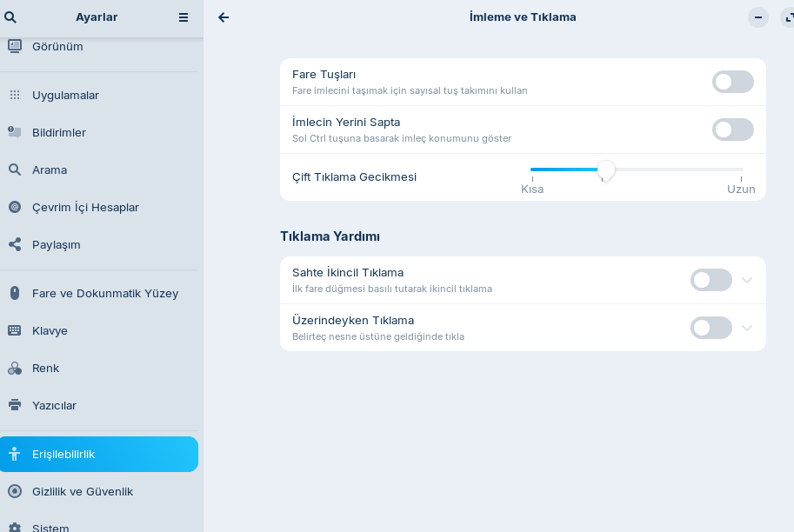Open Çevrim İçi Hesaplar section

(x=85, y=207)
